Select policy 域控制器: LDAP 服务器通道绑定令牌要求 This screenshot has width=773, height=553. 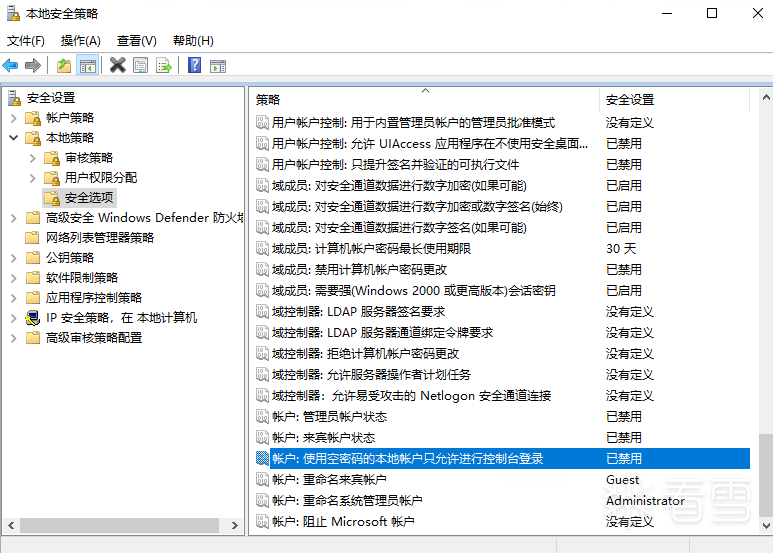[x=383, y=333]
